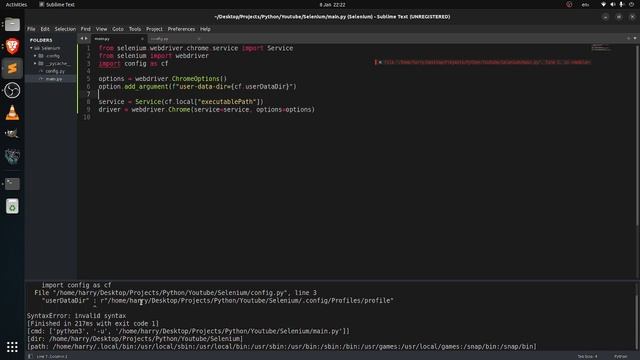
Task: Open the Sublime Text app menu in the top bar
Action: tap(57, 4)
